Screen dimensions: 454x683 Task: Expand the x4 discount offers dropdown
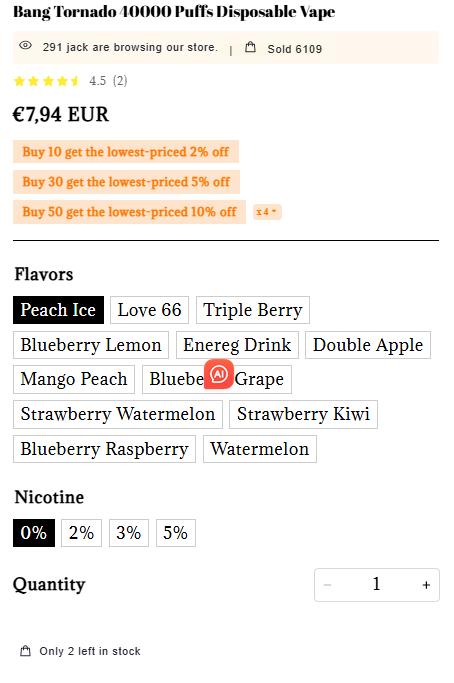point(267,212)
